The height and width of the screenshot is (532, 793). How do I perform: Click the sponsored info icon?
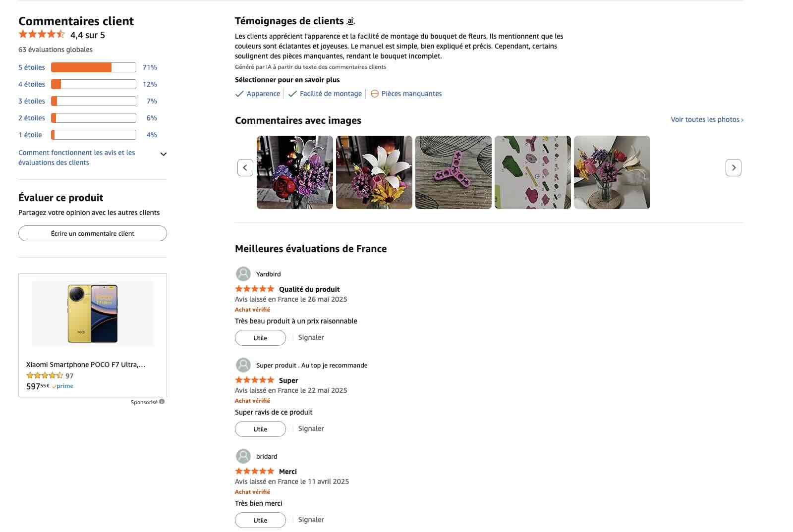tap(162, 402)
